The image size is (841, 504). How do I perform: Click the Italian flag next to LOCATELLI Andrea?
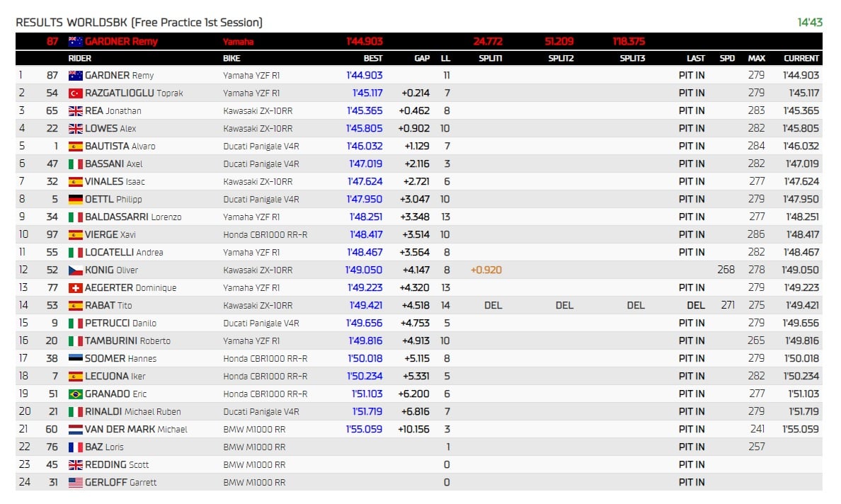pyautogui.click(x=76, y=253)
